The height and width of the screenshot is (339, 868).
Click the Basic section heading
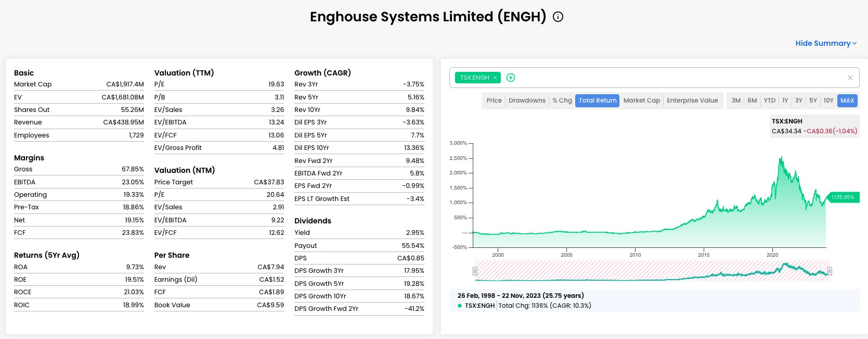24,73
